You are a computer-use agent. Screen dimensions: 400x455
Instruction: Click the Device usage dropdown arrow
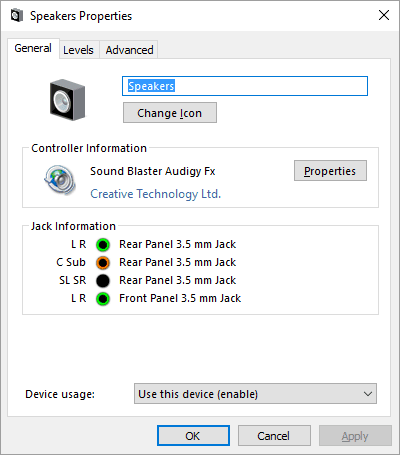coord(368,394)
